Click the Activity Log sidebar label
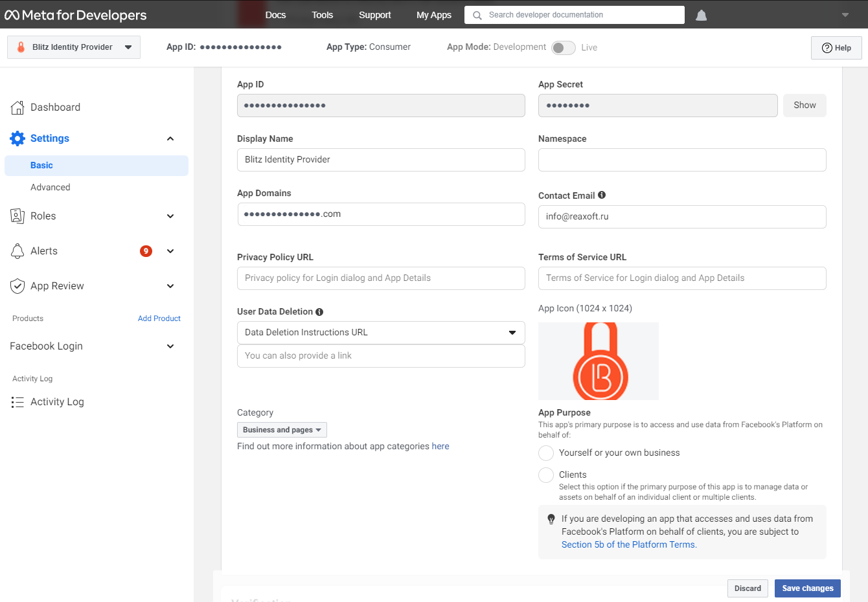 [x=58, y=402]
